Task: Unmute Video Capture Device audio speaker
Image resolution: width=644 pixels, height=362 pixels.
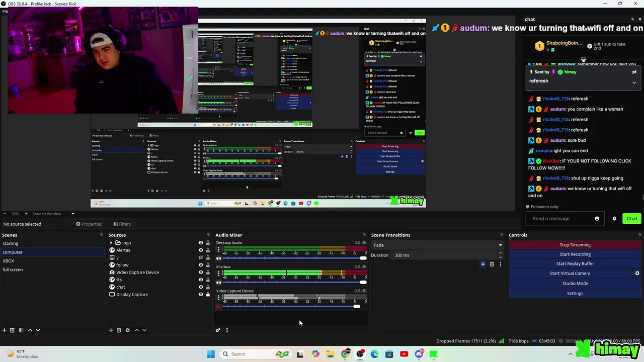Action: pos(218,307)
